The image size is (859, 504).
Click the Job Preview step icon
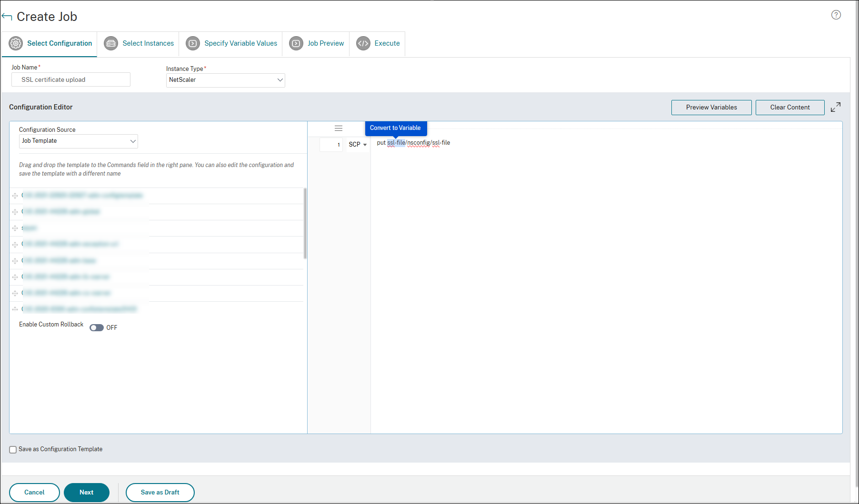click(296, 43)
